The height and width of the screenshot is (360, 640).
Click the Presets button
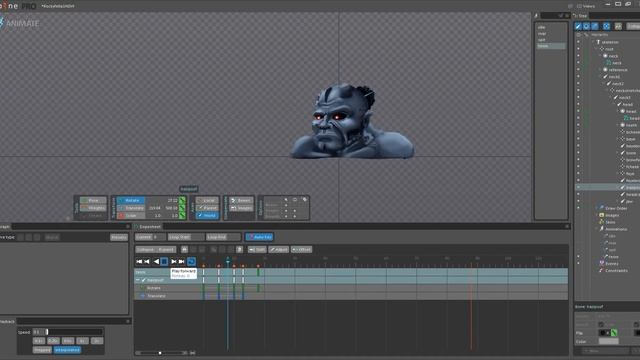[x=119, y=237]
